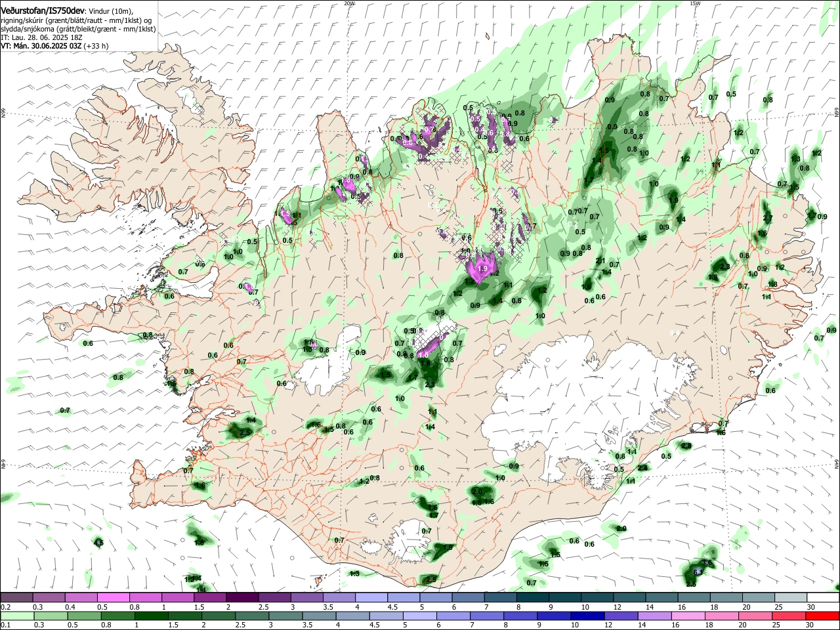
Task: Click the purple 12–14 rain swatch
Action: (x=619, y=616)
